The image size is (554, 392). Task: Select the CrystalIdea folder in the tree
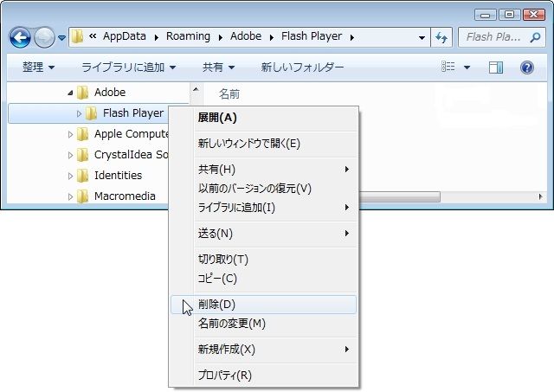coord(131,155)
